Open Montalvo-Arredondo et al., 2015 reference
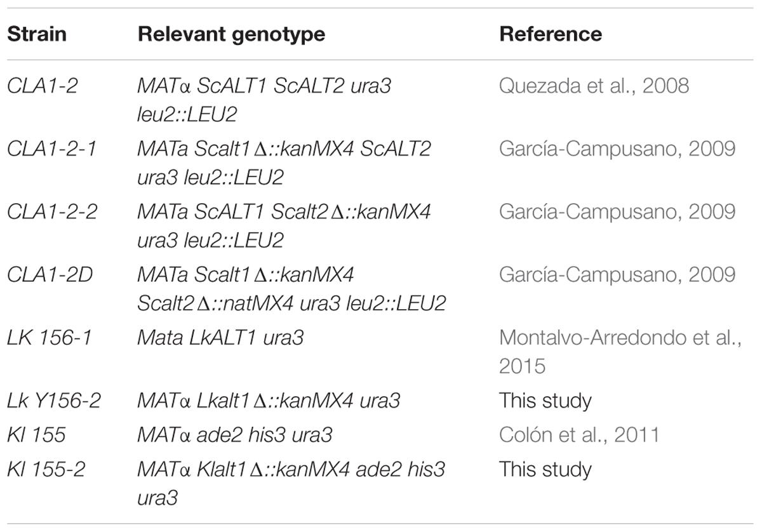Viewport: 762px width, 532px height. 620,352
